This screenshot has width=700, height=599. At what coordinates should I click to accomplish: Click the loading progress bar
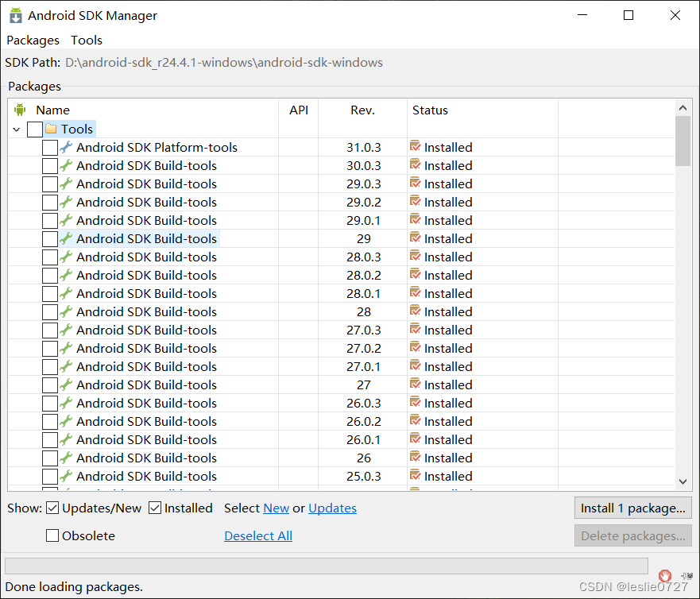(x=327, y=566)
